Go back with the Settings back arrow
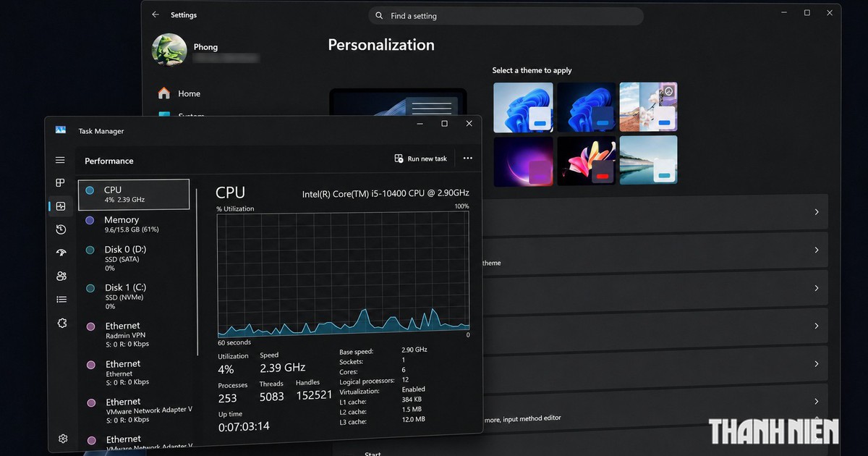The image size is (868, 456). (156, 14)
